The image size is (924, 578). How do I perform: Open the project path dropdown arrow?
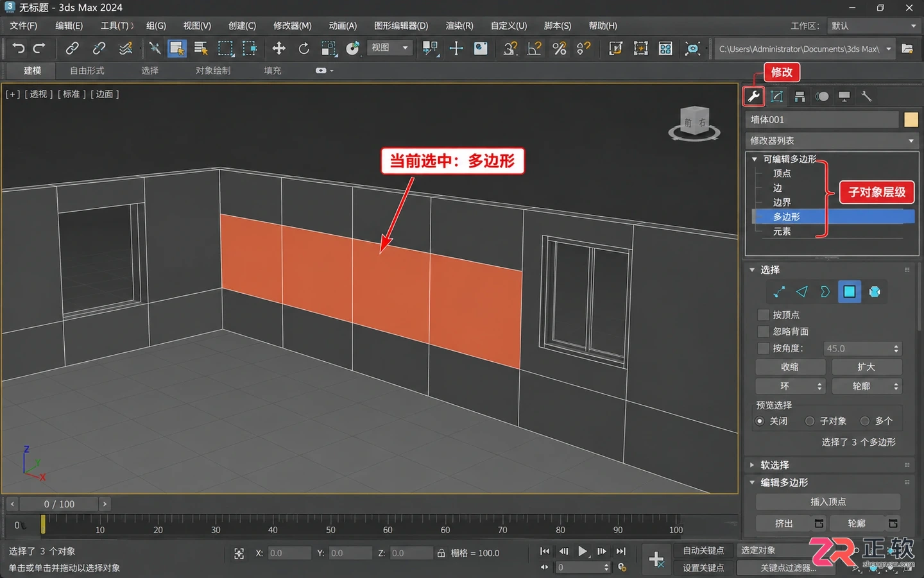click(889, 49)
